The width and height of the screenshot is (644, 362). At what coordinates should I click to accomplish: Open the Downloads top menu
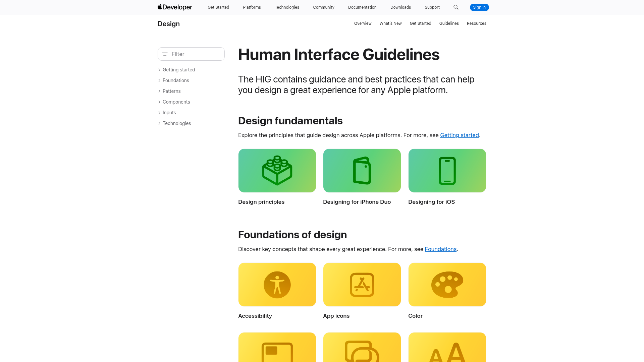pyautogui.click(x=400, y=7)
